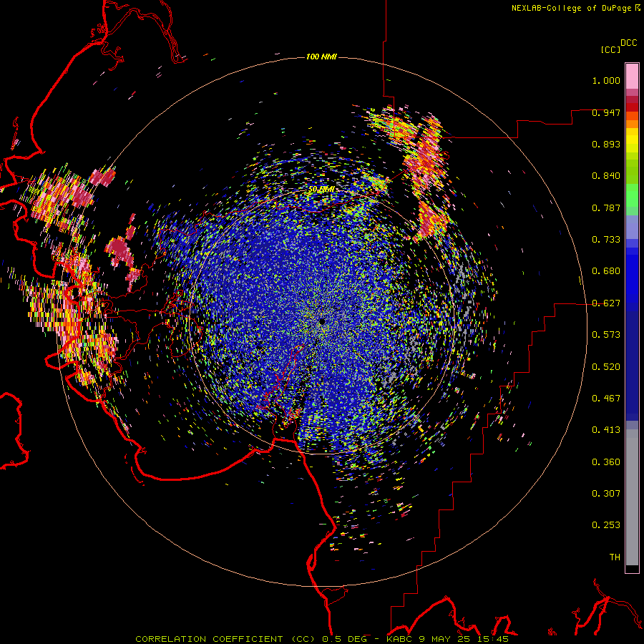This screenshot has height=644, width=644.
Task: Click the black radar site dot at center
Action: 323,321
